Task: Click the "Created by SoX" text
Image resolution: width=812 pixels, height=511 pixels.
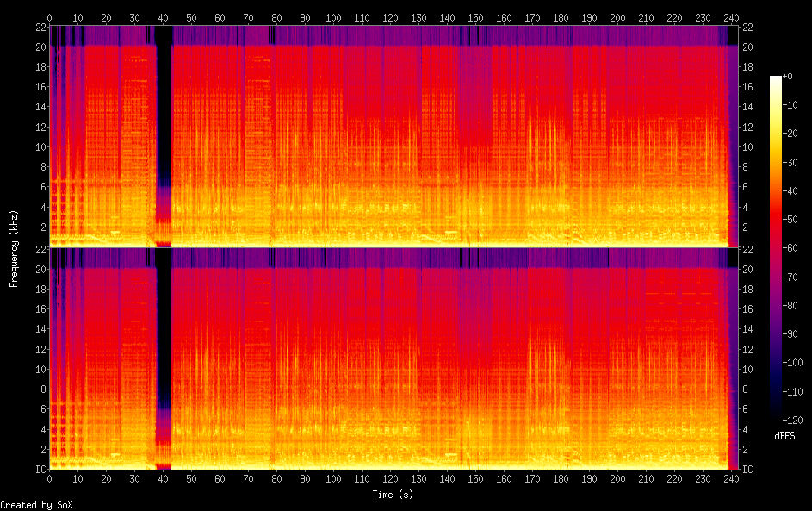Action: (x=36, y=505)
